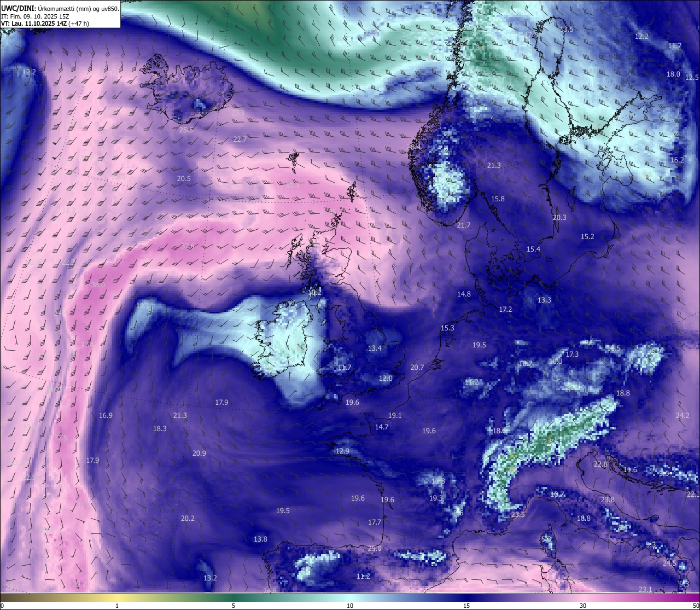Click the 18.6 map value
This screenshot has height=610, width=700.
(x=499, y=431)
